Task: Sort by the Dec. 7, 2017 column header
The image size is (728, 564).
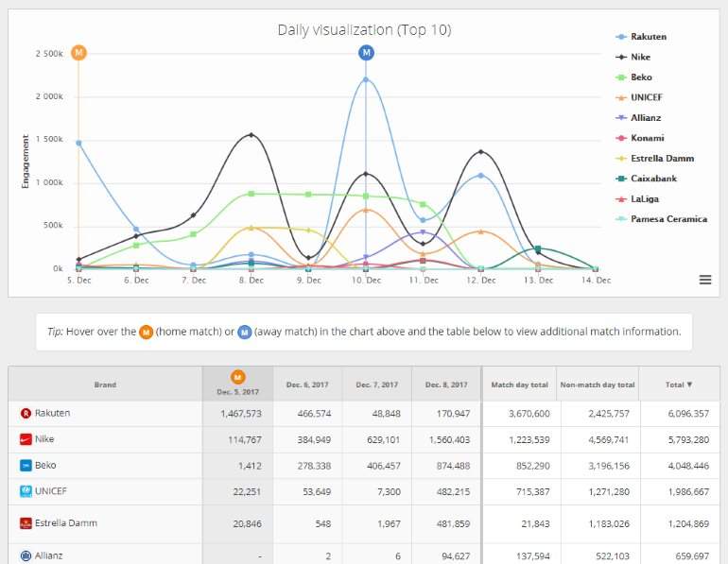Action: pyautogui.click(x=377, y=385)
